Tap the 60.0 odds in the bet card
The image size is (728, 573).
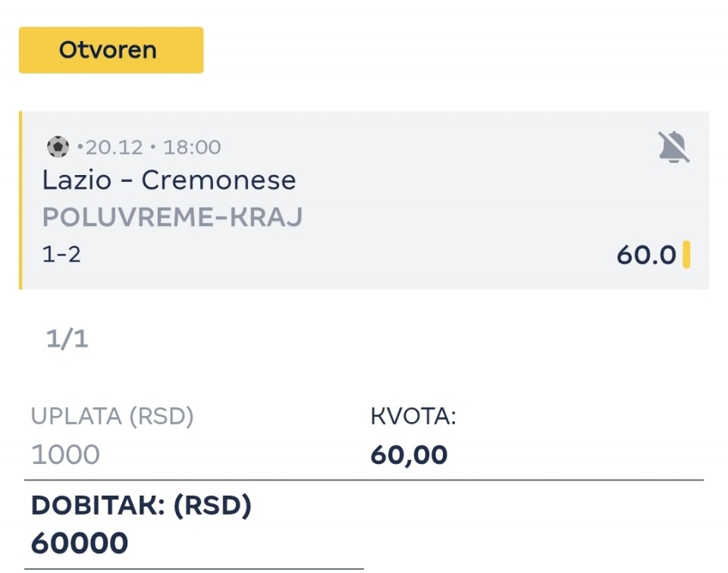click(645, 255)
